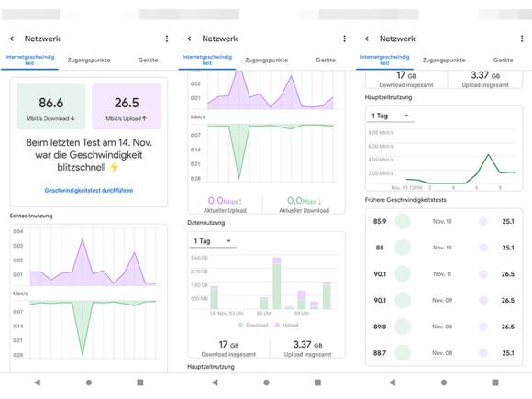
Task: Tap 17 GB Download insgesamt in middle screen
Action: 228,349
